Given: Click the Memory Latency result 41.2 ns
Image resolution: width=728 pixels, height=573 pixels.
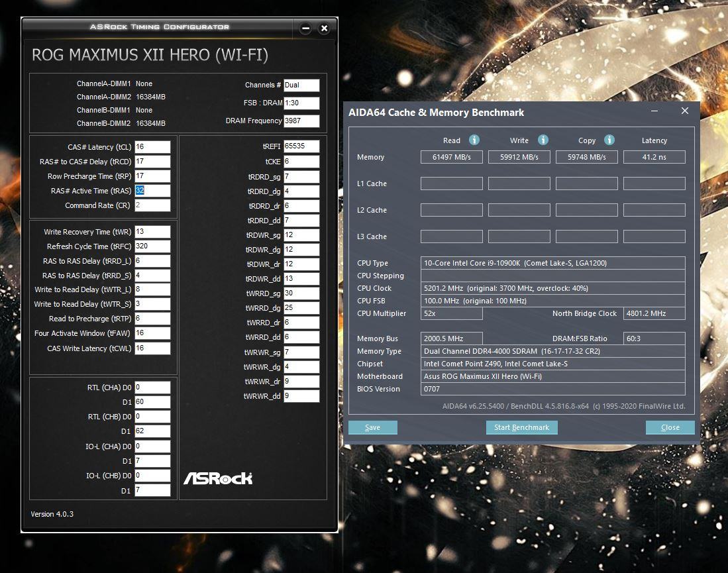Looking at the screenshot, I should coord(654,157).
